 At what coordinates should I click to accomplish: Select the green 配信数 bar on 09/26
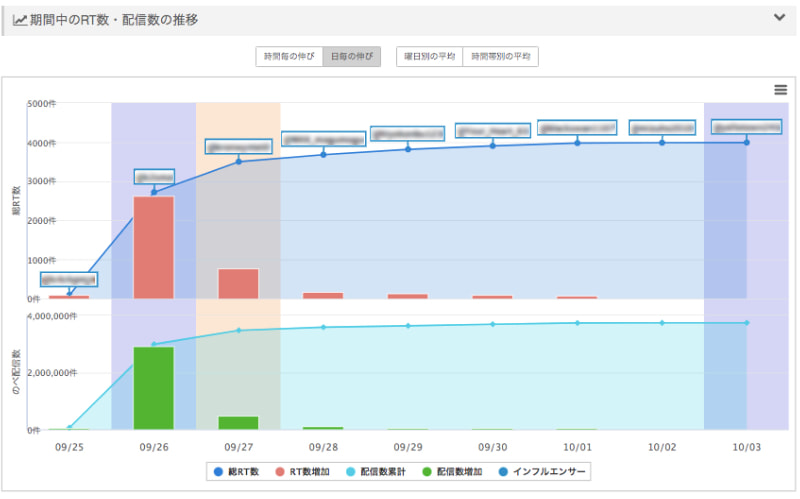point(154,388)
